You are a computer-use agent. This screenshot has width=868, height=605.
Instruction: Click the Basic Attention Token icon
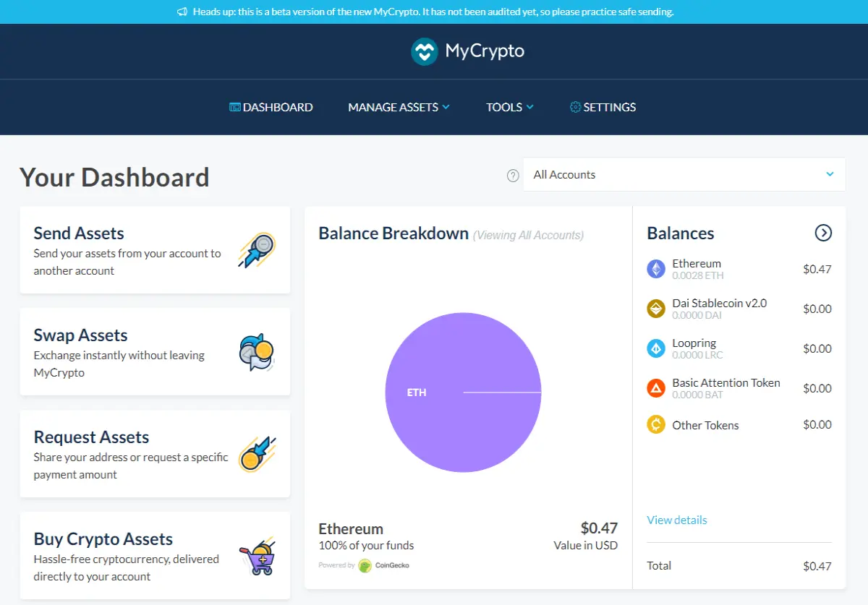click(x=656, y=389)
